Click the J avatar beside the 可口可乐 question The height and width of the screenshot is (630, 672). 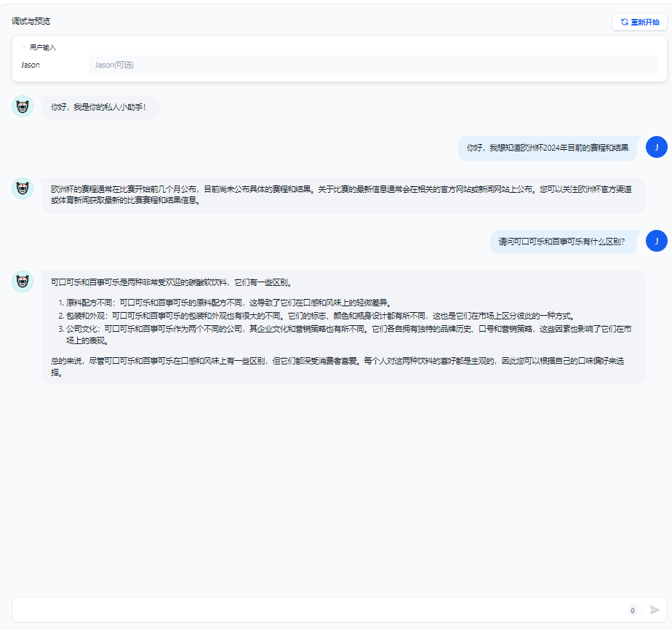pyautogui.click(x=657, y=241)
